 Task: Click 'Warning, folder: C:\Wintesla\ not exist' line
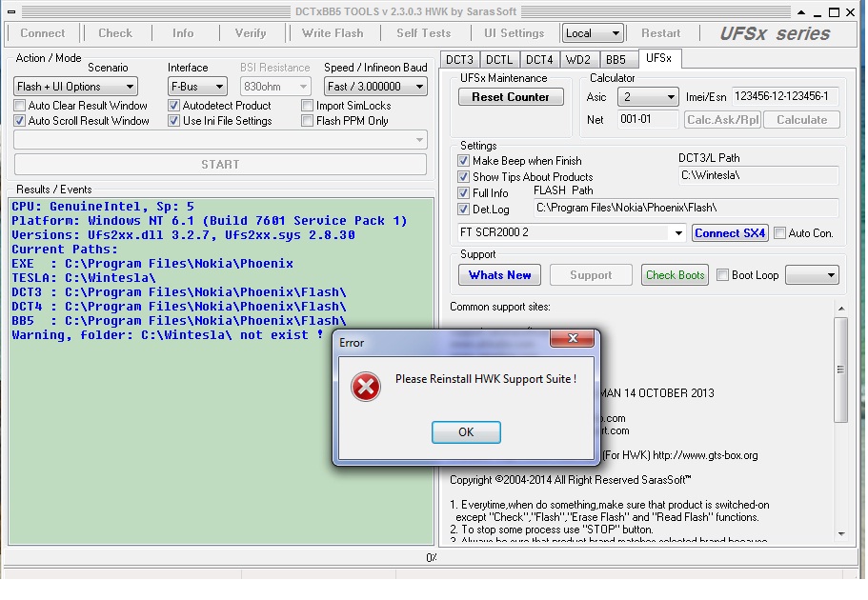tap(167, 335)
